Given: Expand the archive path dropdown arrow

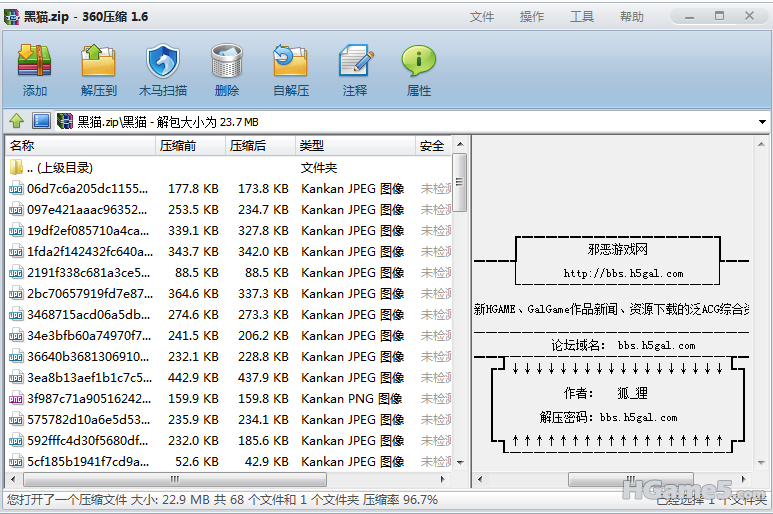Looking at the screenshot, I should (x=762, y=122).
